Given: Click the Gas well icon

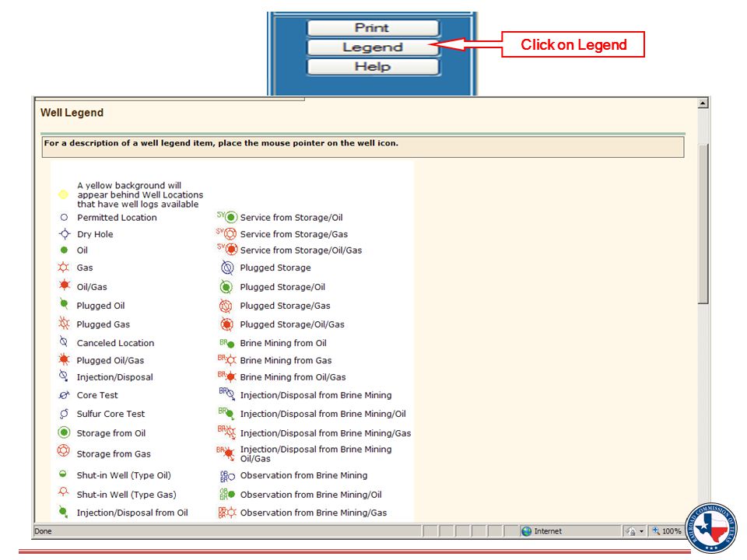Looking at the screenshot, I should (x=63, y=267).
